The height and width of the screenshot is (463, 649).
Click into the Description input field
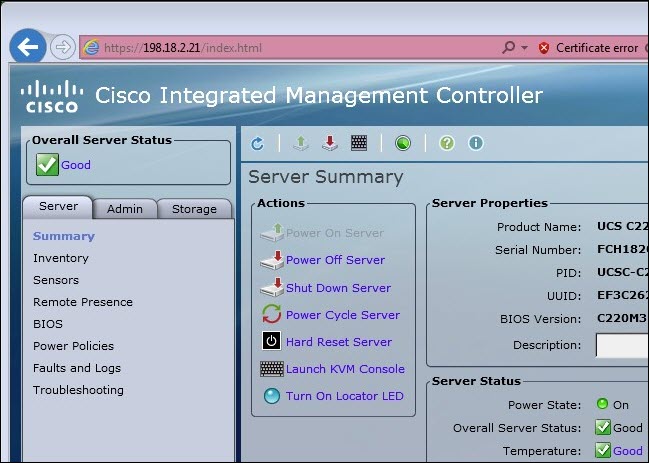[x=622, y=345]
